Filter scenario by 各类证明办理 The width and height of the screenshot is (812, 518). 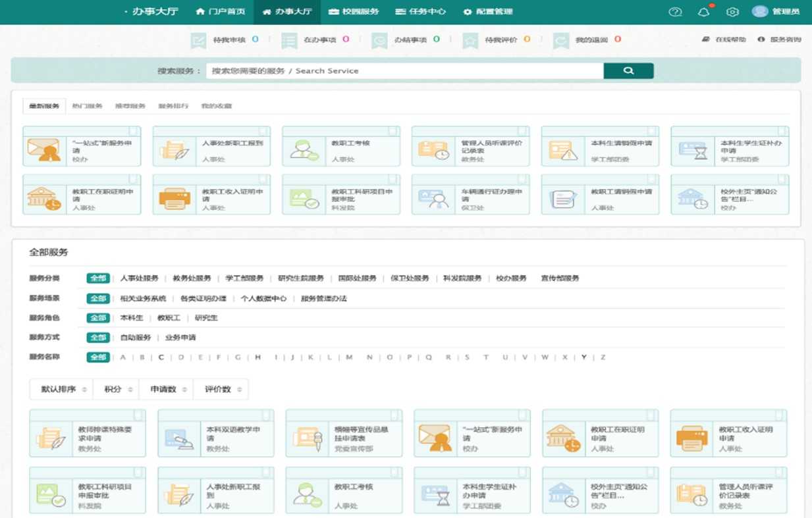click(203, 298)
